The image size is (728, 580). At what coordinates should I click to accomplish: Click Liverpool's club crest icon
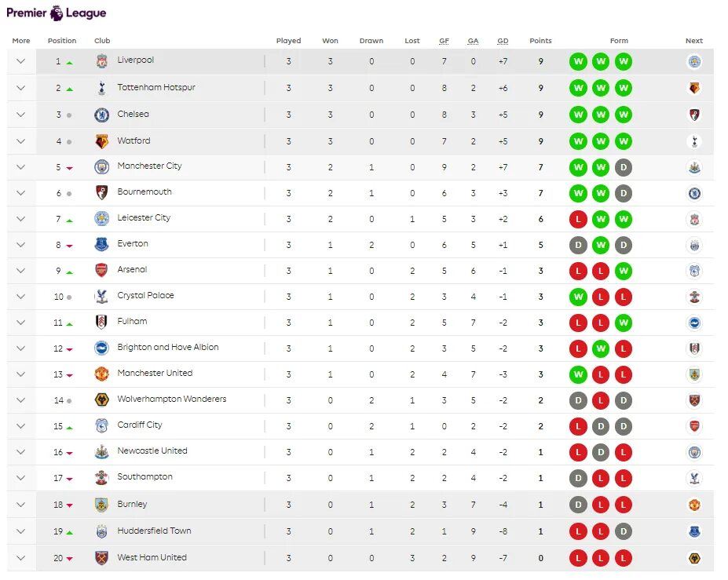click(101, 61)
